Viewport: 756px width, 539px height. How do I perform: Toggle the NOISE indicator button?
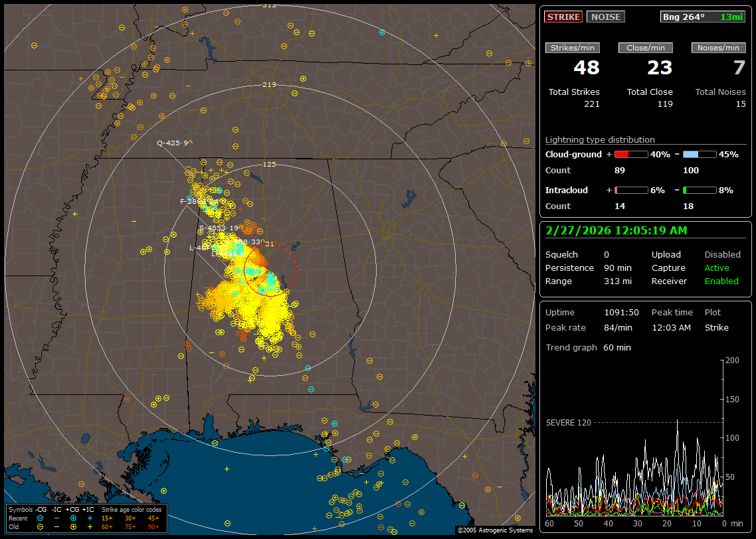[605, 17]
